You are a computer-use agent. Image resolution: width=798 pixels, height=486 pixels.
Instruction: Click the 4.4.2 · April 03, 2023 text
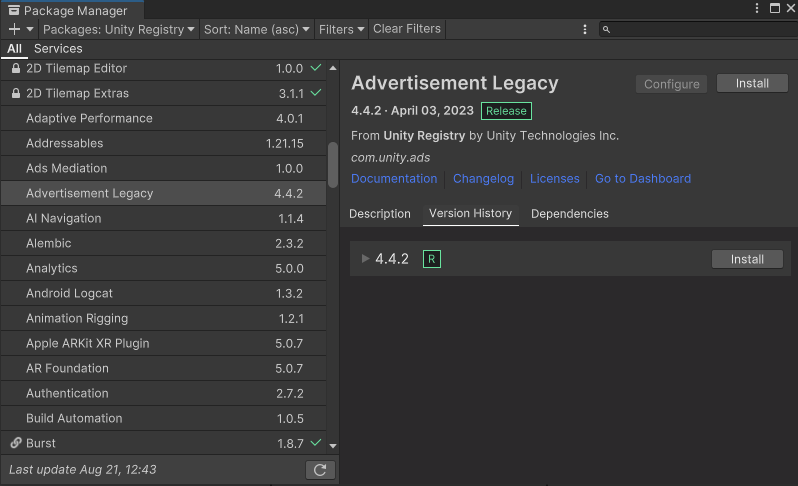click(x=412, y=110)
